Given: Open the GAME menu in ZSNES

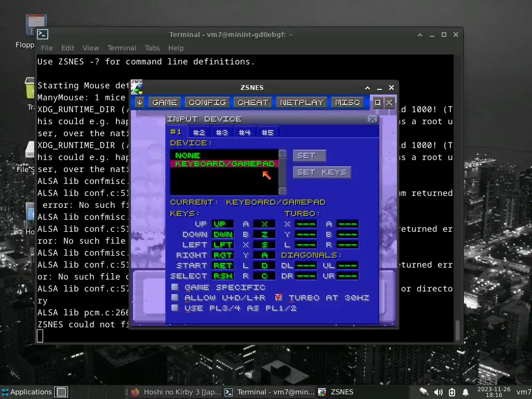Looking at the screenshot, I should [165, 102].
